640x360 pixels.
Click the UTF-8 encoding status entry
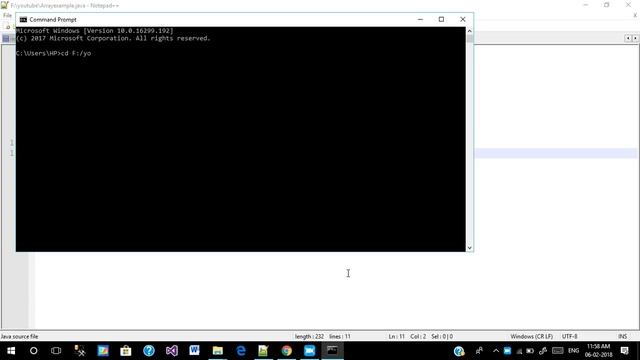[x=569, y=337]
